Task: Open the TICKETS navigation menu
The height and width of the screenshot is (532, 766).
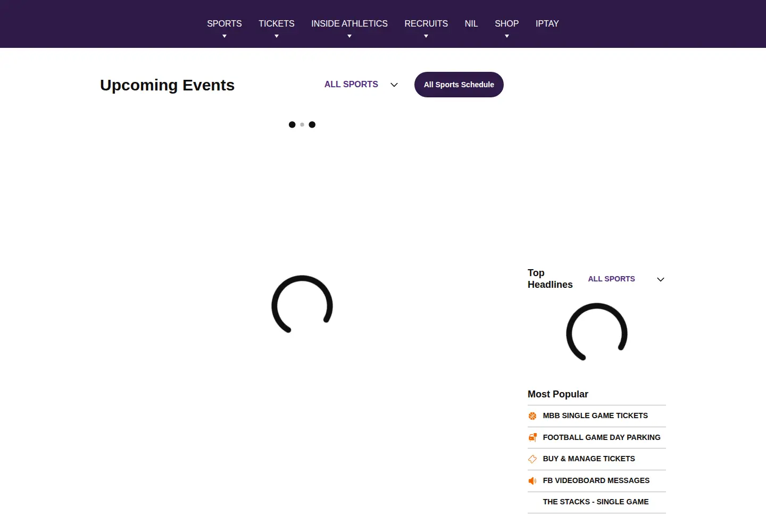Action: [x=277, y=23]
